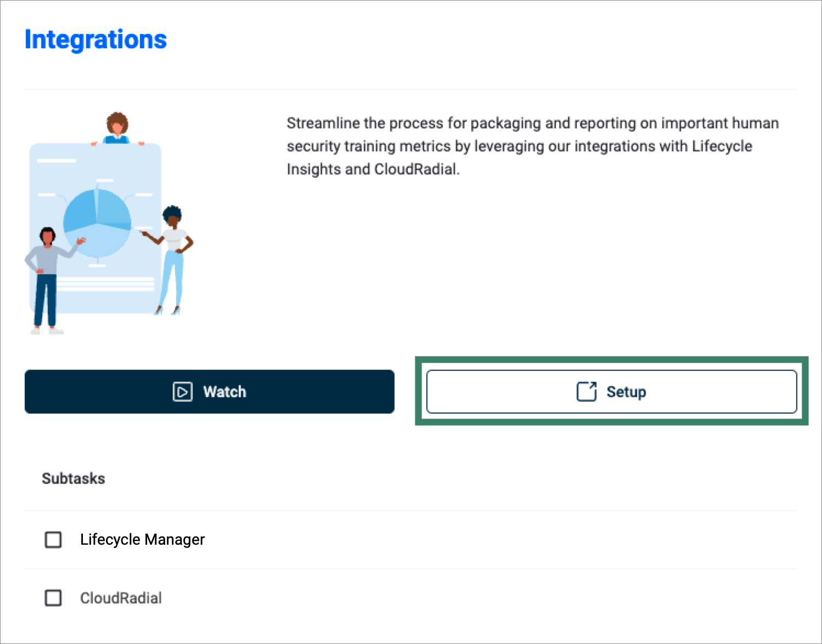Click the pointing woman in white shirt

(173, 258)
